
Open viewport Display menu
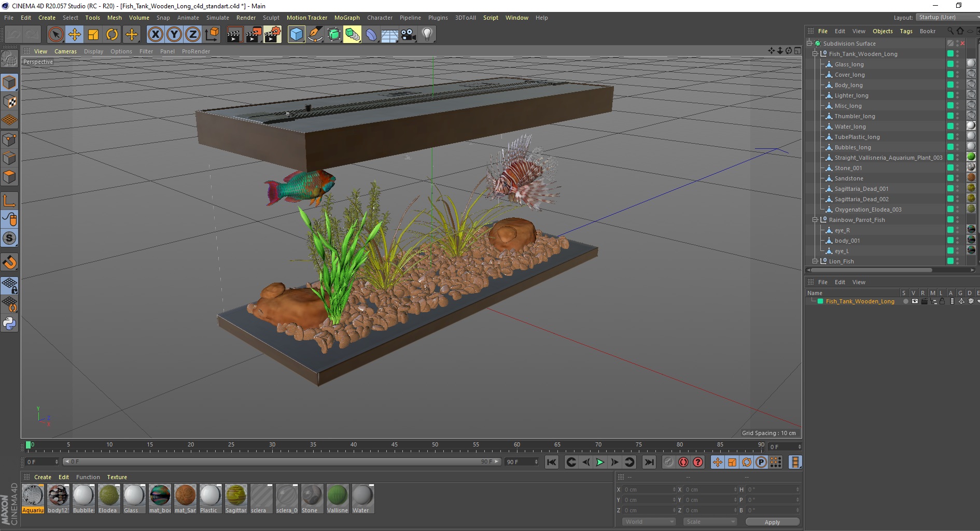pos(93,51)
